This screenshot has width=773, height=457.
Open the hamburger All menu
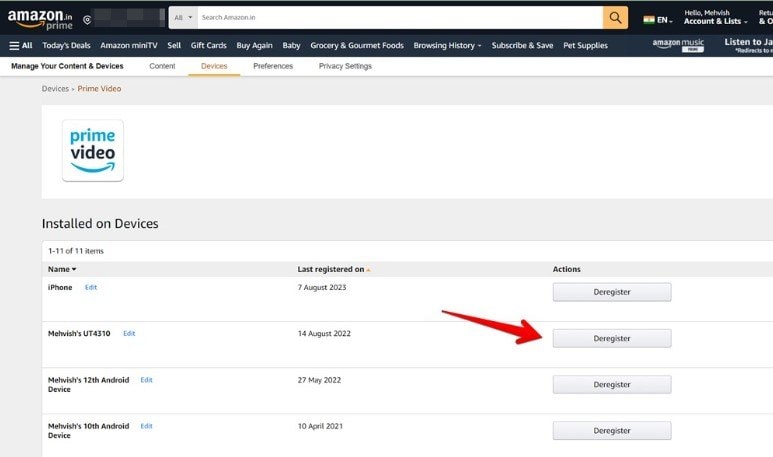coord(20,45)
